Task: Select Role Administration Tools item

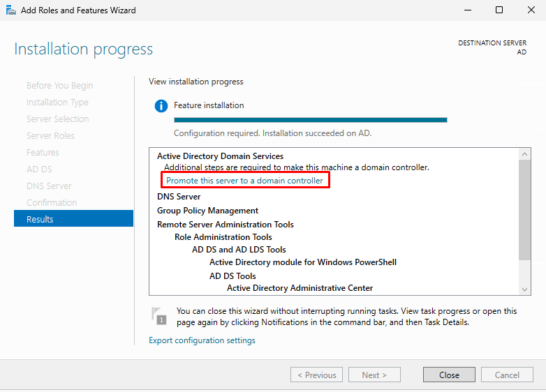Action: [x=223, y=237]
